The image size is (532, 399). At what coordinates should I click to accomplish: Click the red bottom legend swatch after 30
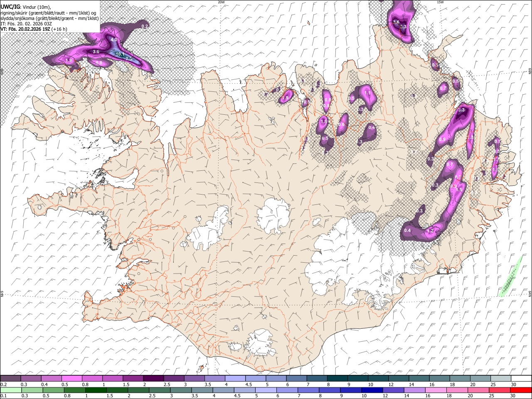(521, 390)
